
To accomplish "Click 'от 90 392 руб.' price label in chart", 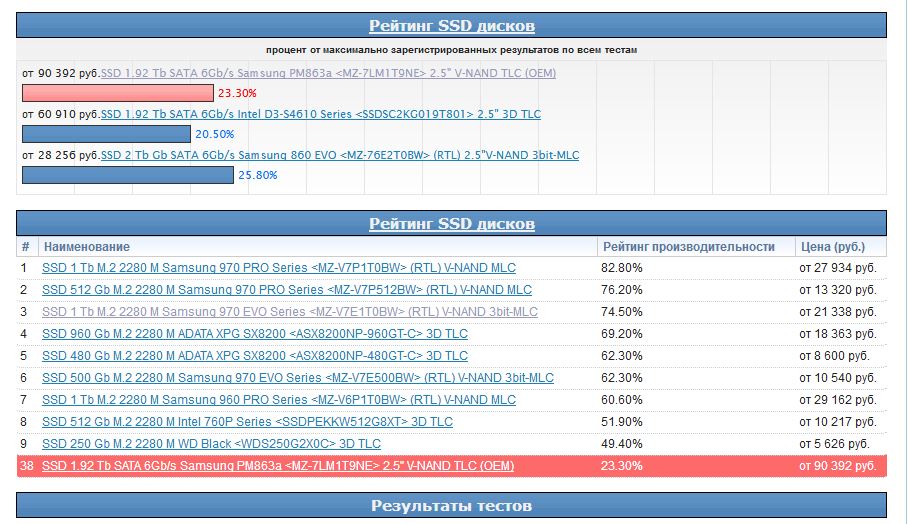I will 61,74.
